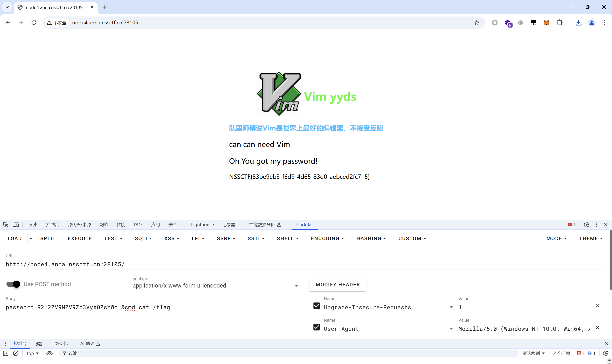Close the node4.anna.nssctf.cn tab
The image size is (612, 364).
click(x=92, y=7)
